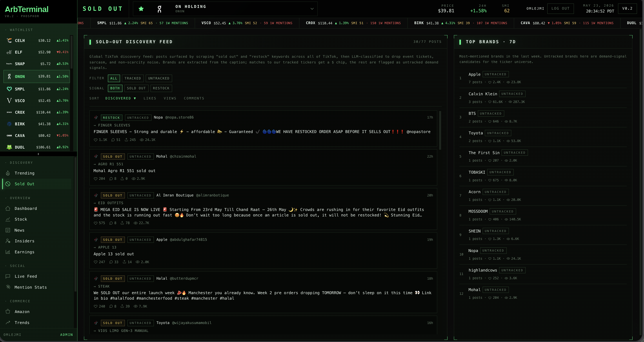The width and height of the screenshot is (644, 342).
Task: Click the share icon on Nopa post
Action: coord(127,140)
